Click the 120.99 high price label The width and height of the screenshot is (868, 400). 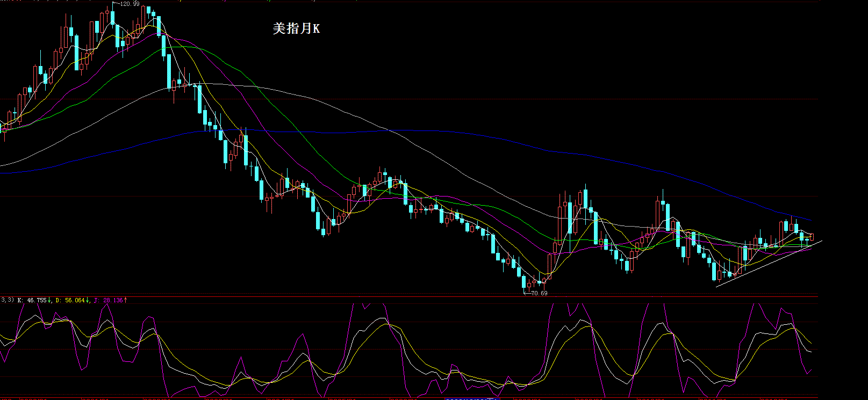(130, 4)
